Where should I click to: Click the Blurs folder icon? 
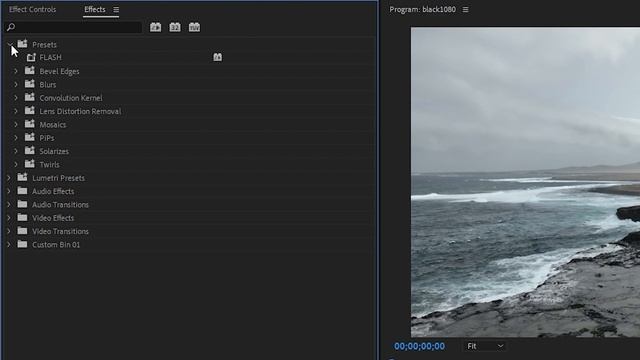coord(30,84)
